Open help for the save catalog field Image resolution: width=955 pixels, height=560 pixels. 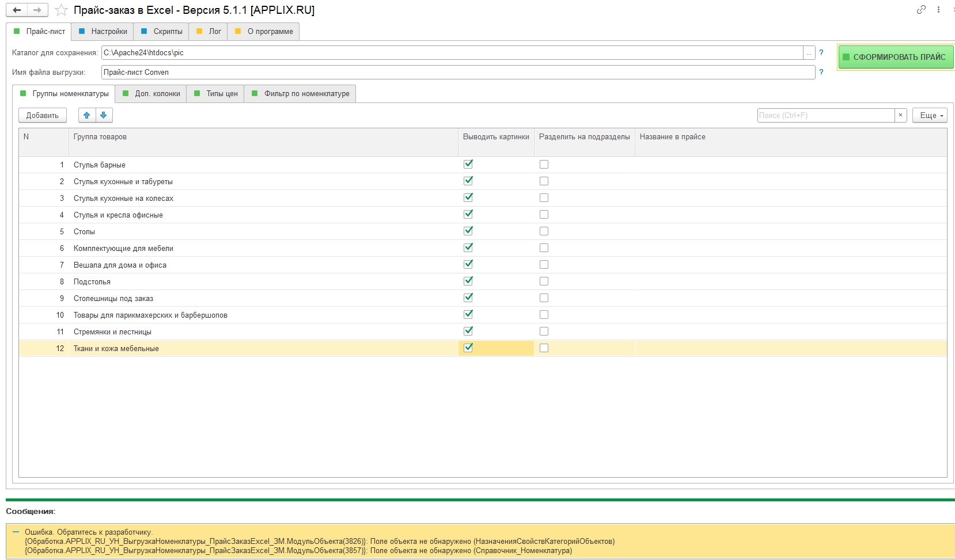(x=821, y=52)
